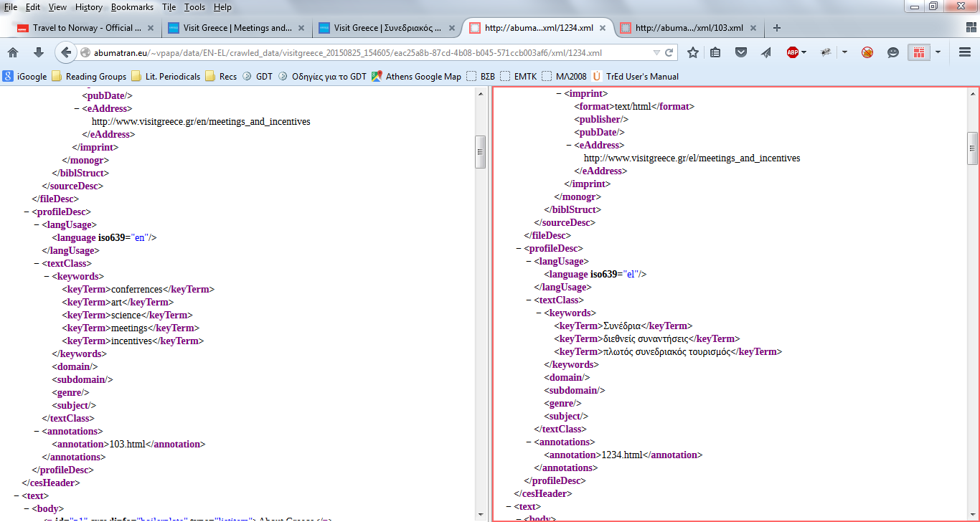Open the Help menu

tap(222, 7)
